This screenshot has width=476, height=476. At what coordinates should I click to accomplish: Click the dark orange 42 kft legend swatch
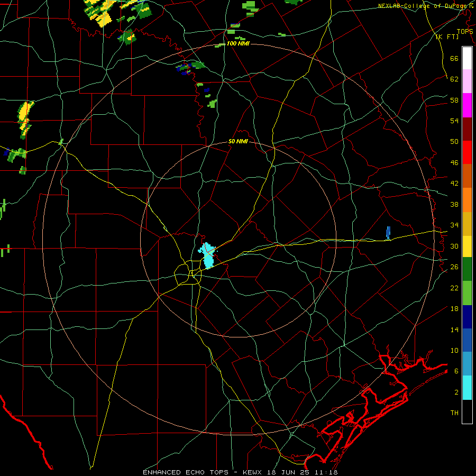(x=467, y=176)
